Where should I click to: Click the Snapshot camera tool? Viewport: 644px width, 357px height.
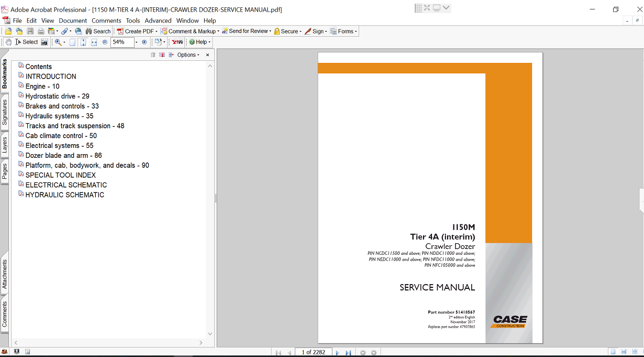click(x=45, y=42)
